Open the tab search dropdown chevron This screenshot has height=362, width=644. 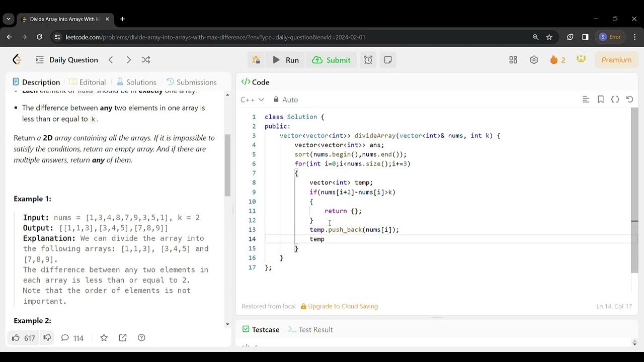coord(8,19)
